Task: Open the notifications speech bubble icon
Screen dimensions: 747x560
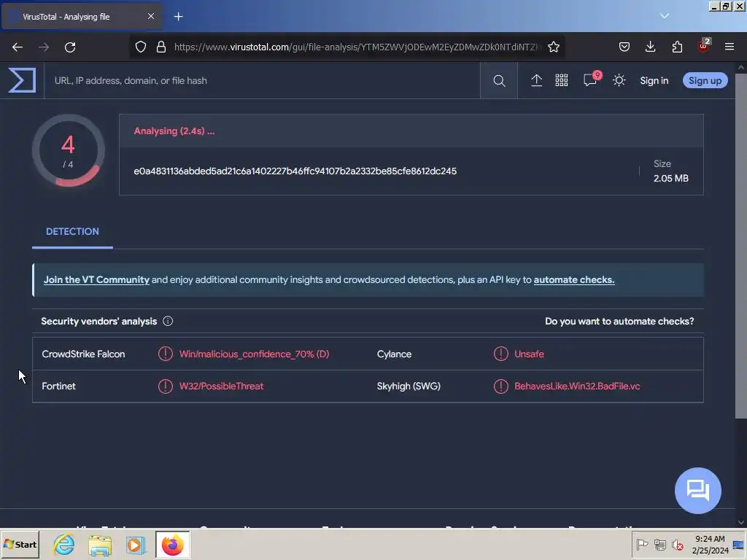Action: (x=590, y=80)
